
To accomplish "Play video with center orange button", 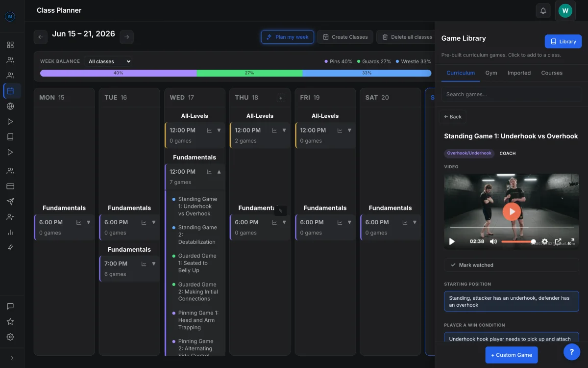I will point(511,212).
